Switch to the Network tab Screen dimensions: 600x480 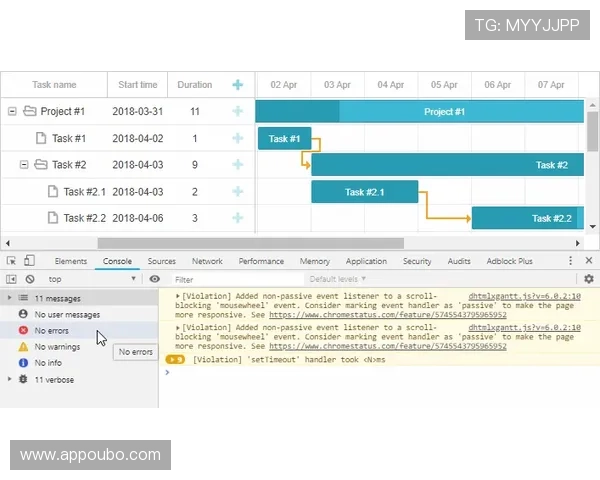tap(207, 261)
